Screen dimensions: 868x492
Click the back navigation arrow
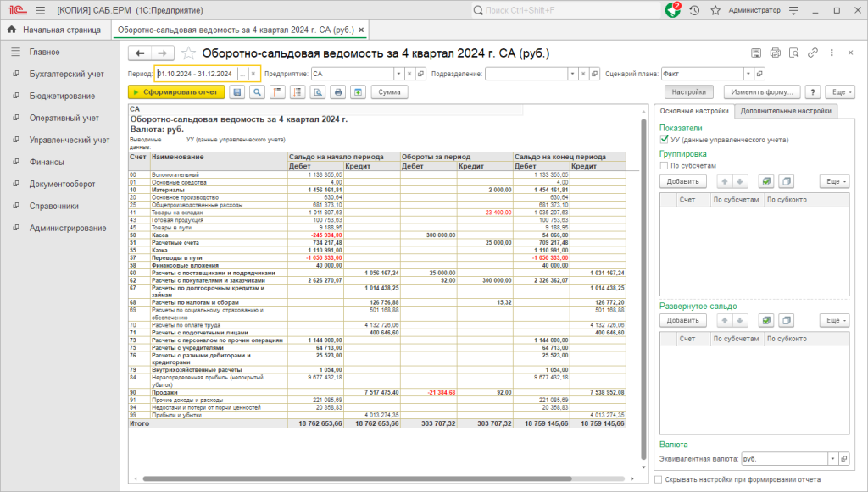140,53
